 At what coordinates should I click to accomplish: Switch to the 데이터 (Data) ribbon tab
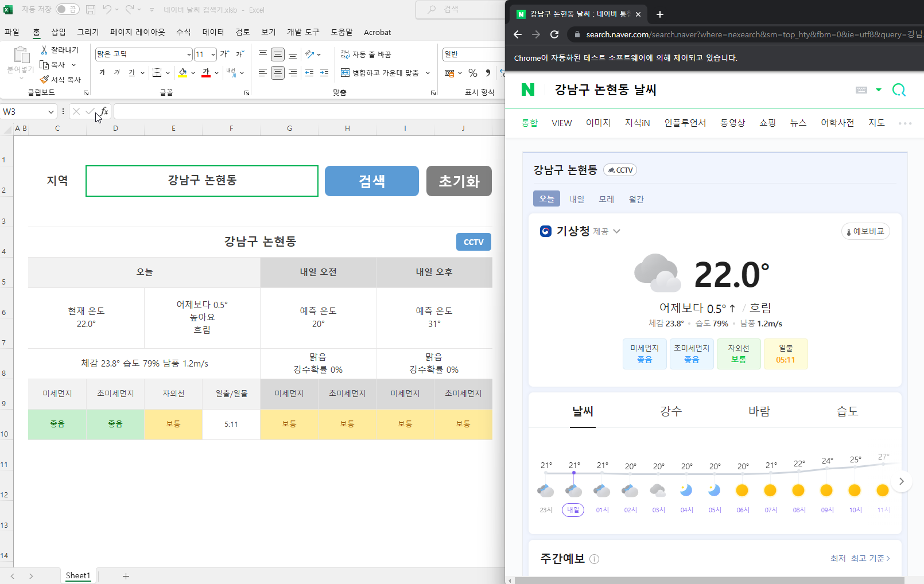pos(213,32)
